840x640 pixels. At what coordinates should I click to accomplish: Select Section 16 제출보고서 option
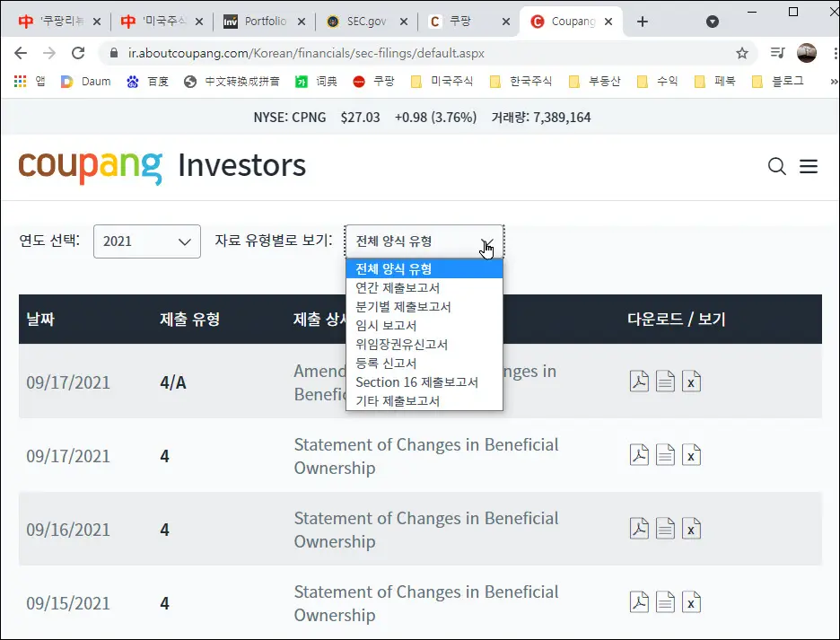(424, 382)
